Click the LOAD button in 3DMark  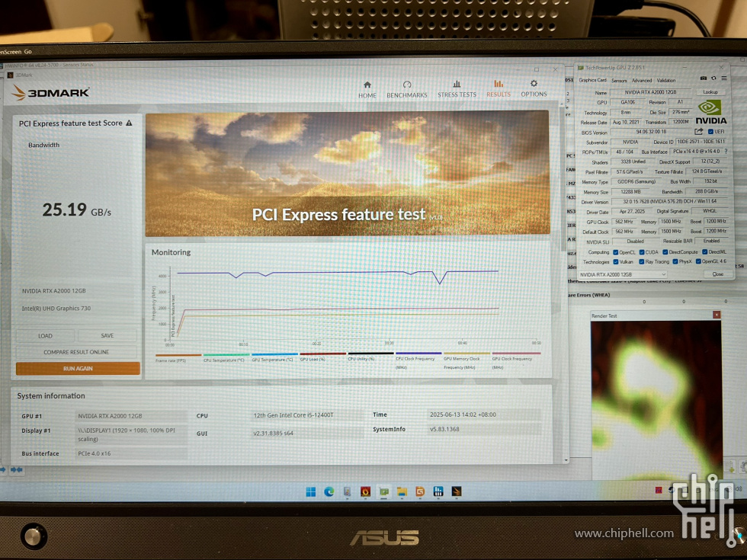(x=45, y=336)
